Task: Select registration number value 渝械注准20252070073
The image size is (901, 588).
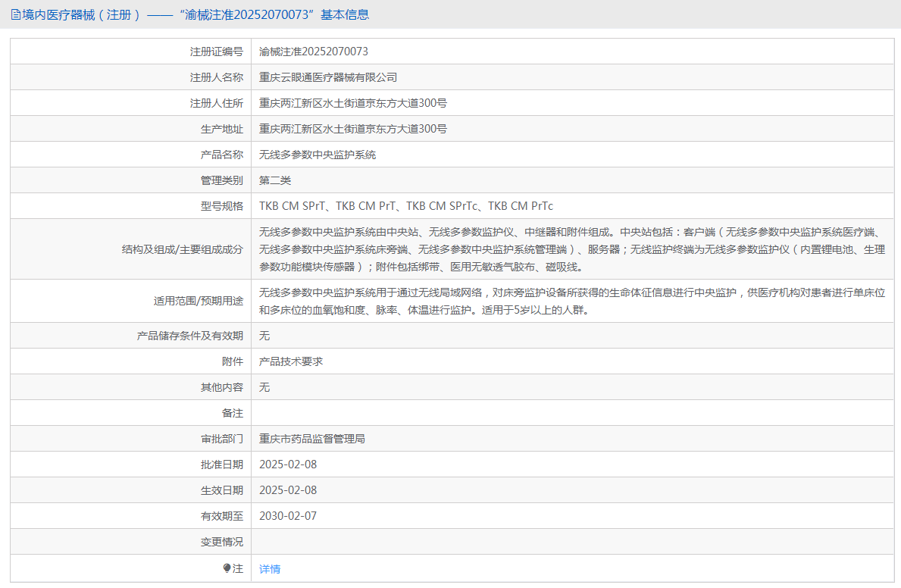Action: 313,52
